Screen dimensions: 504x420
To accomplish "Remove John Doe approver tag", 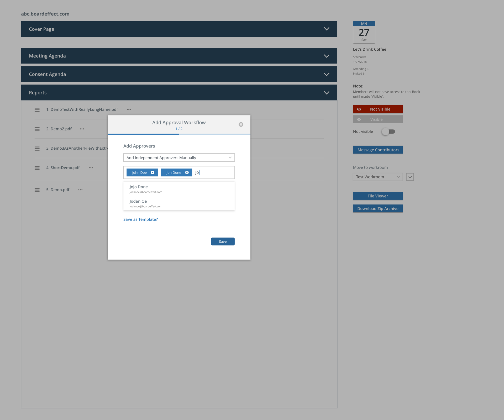I will [x=153, y=172].
